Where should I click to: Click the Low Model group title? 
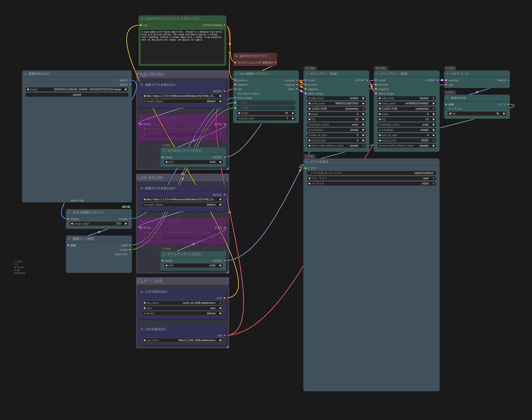[x=150, y=178]
